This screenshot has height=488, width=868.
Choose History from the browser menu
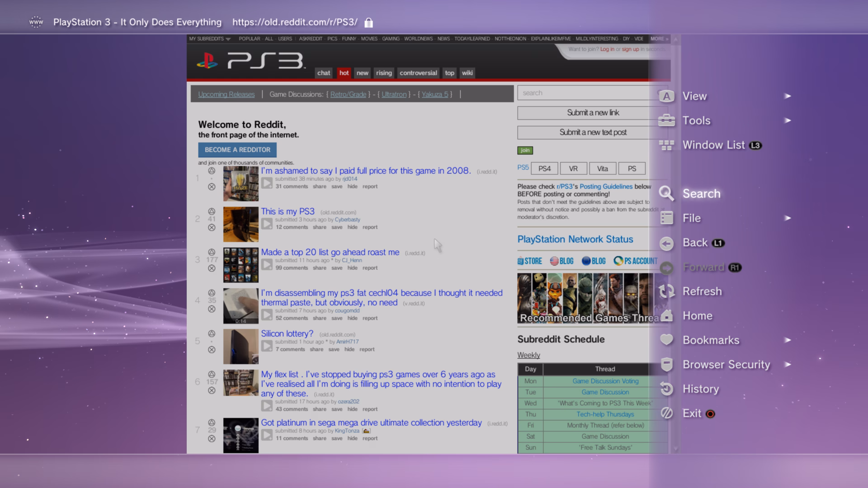pos(701,389)
